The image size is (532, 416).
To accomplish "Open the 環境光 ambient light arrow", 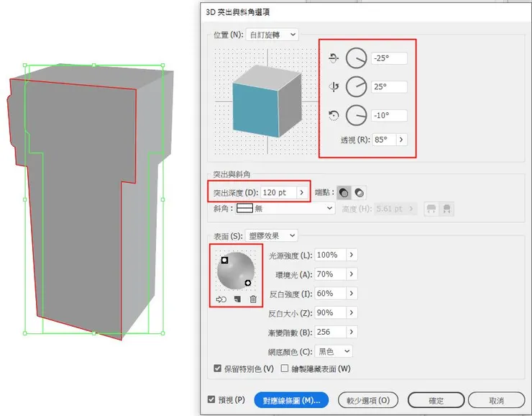I will 352,274.
